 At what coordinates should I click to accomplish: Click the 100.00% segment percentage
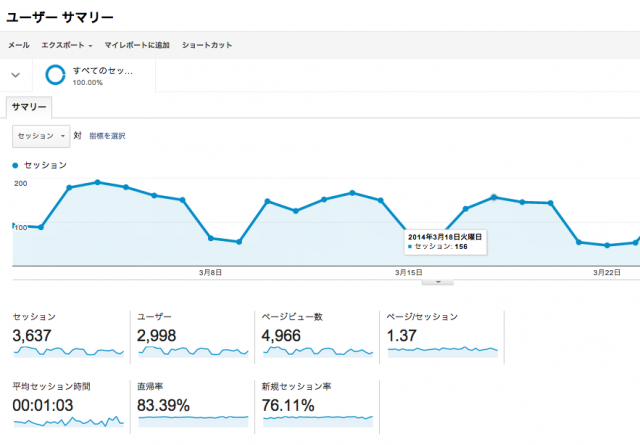tap(88, 82)
